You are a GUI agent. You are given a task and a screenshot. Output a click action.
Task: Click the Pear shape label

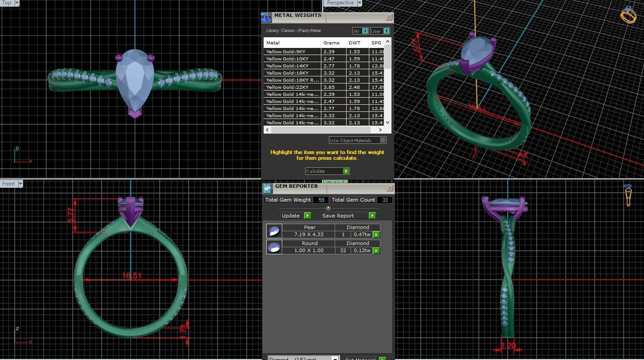click(x=310, y=227)
